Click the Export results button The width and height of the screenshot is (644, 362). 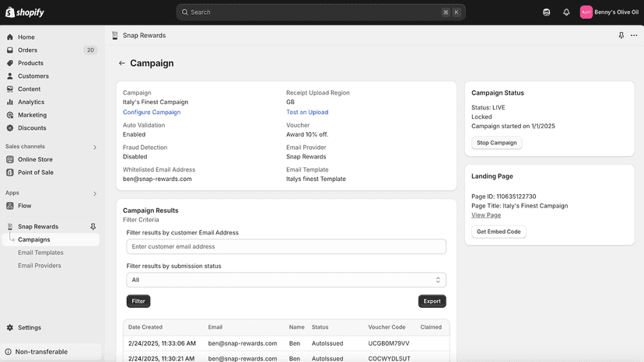point(432,301)
